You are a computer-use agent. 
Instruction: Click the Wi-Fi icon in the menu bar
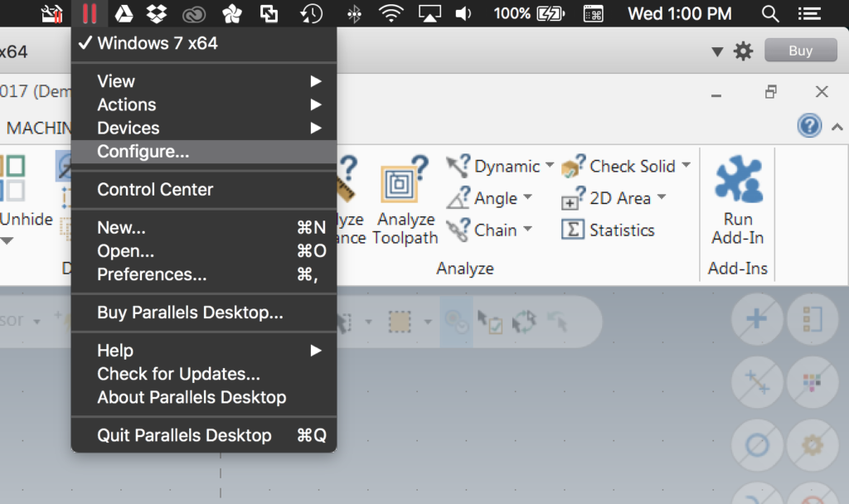coord(390,13)
